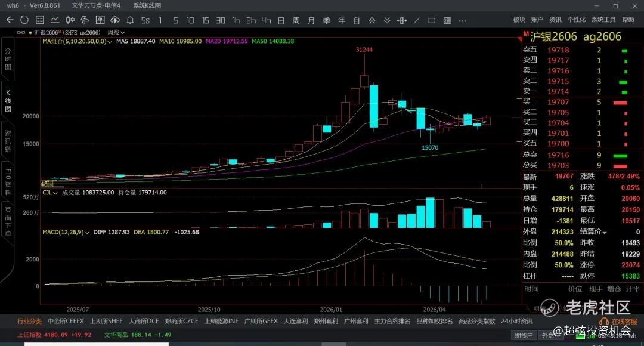
Task: Click the alert bell icon
Action: [130, 20]
